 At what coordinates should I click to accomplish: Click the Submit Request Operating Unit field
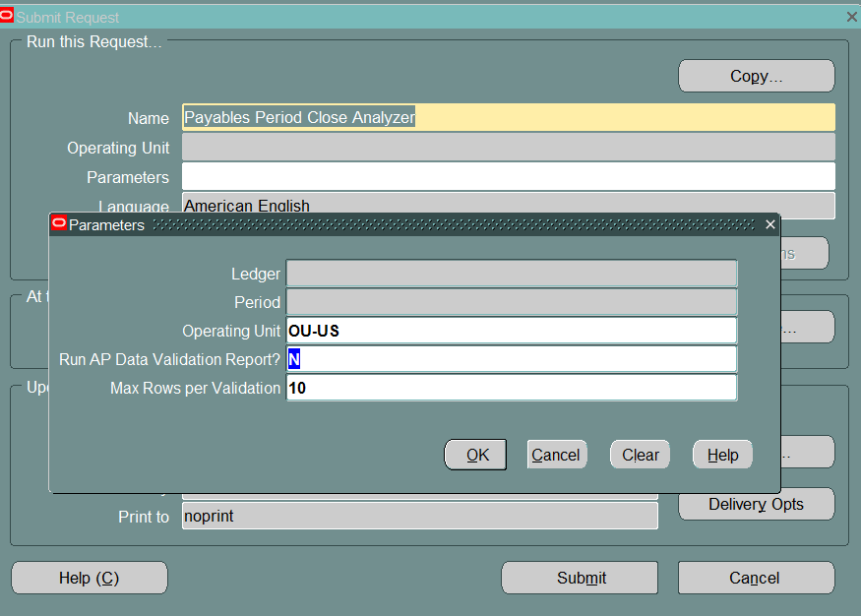point(509,148)
